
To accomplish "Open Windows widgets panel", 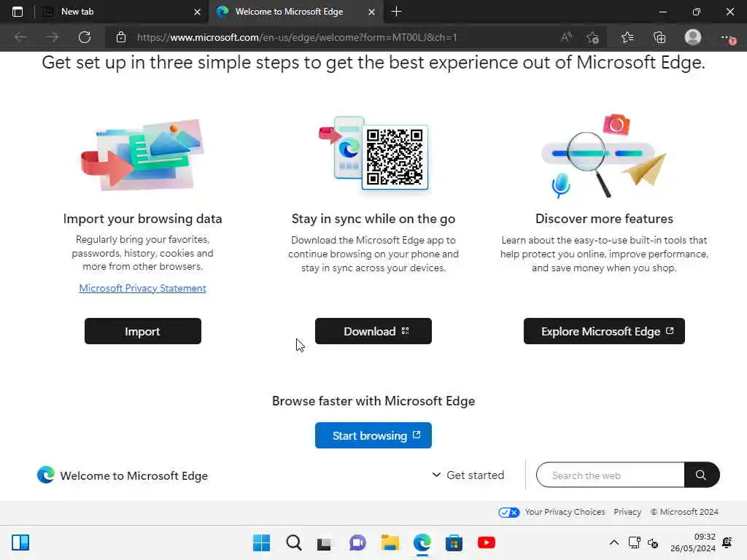I will 20,542.
